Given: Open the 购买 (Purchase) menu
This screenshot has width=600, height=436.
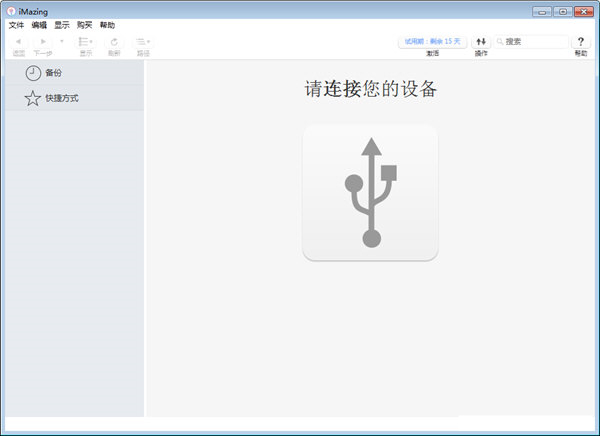Looking at the screenshot, I should tap(85, 25).
